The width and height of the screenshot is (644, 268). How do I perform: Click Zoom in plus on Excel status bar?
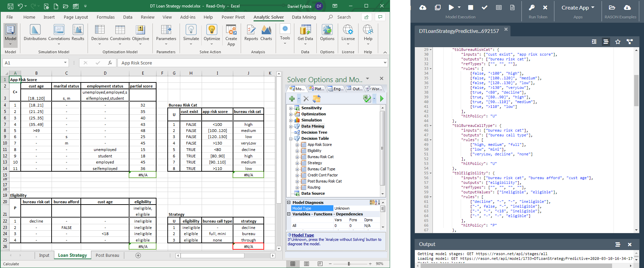tap(370, 264)
